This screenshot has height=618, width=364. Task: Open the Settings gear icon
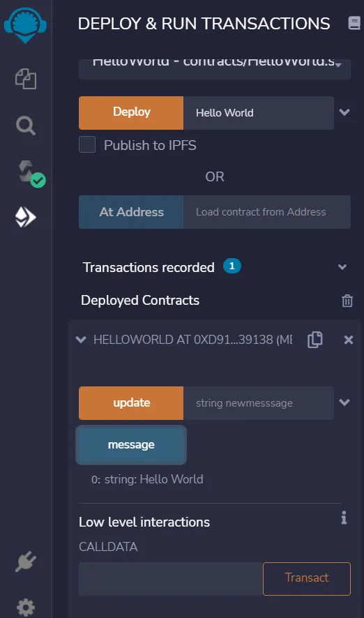coord(26,608)
